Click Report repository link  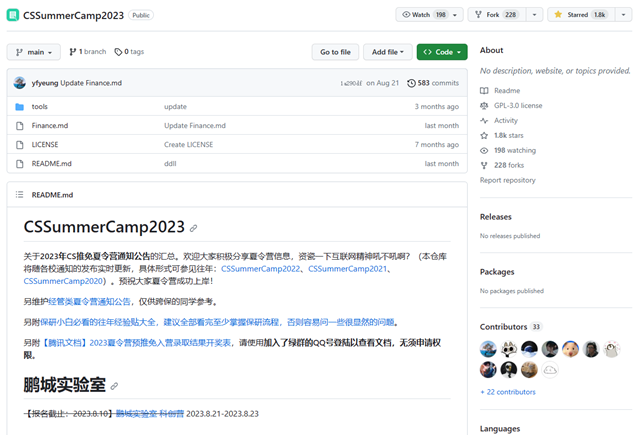[x=507, y=180]
